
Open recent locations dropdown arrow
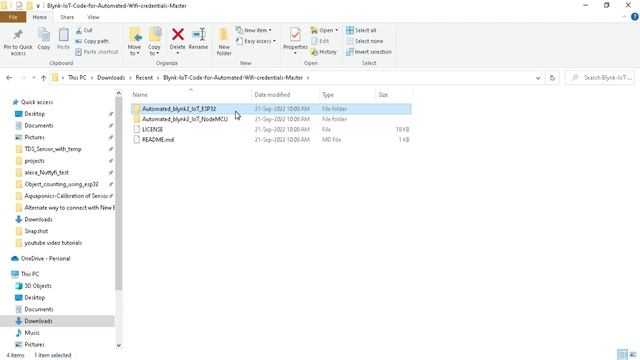point(33,78)
